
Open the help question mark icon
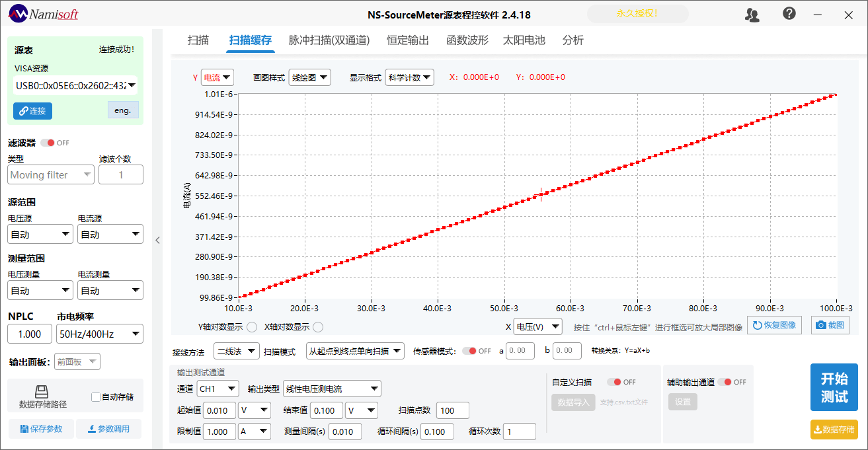pos(789,13)
